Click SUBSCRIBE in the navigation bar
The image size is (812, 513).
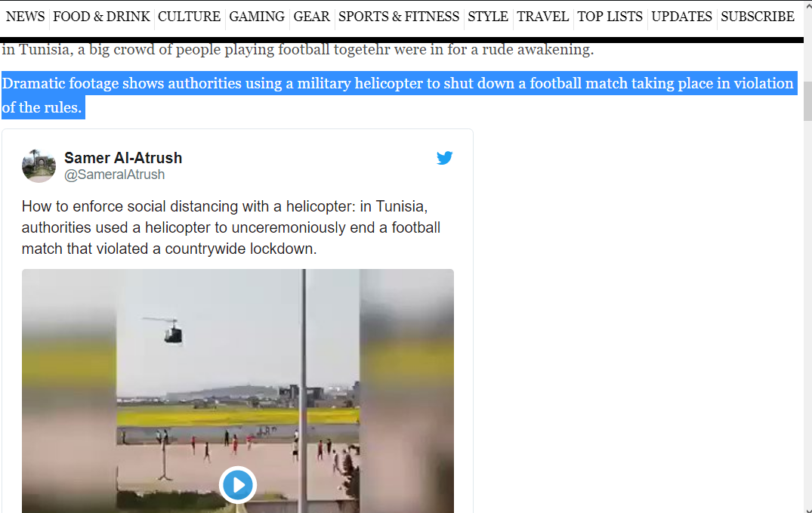(x=757, y=17)
